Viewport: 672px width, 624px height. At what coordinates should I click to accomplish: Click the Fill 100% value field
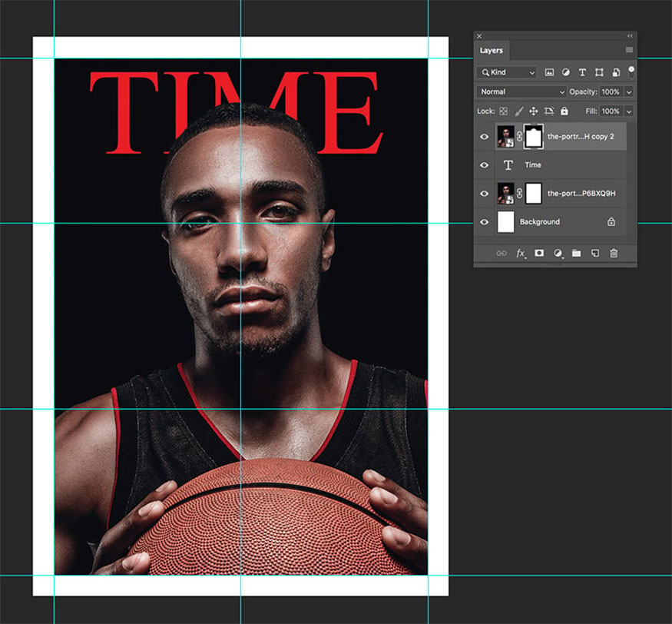coord(611,111)
